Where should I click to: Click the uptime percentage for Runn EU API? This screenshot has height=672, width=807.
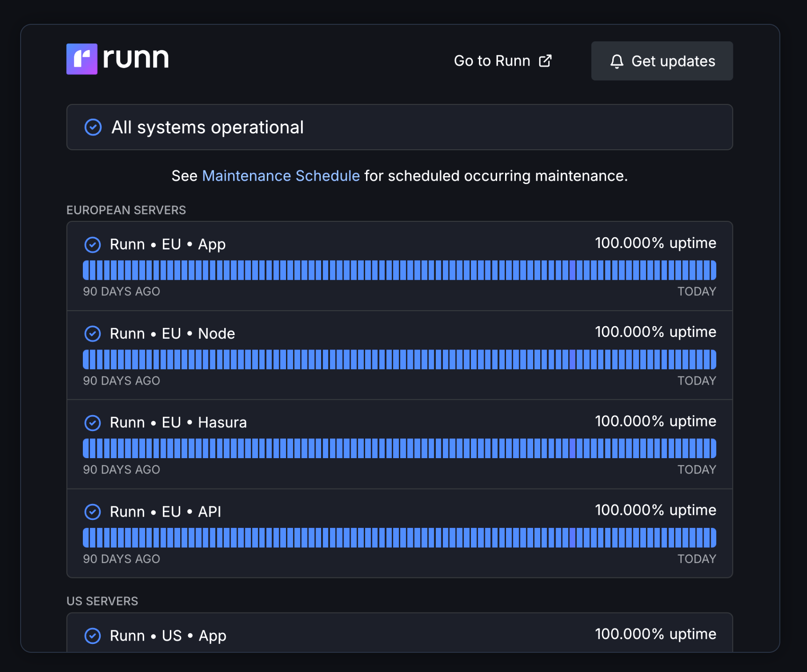coord(655,510)
